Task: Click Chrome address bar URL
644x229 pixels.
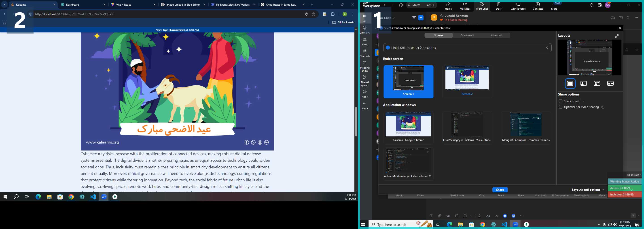Action: pos(75,14)
